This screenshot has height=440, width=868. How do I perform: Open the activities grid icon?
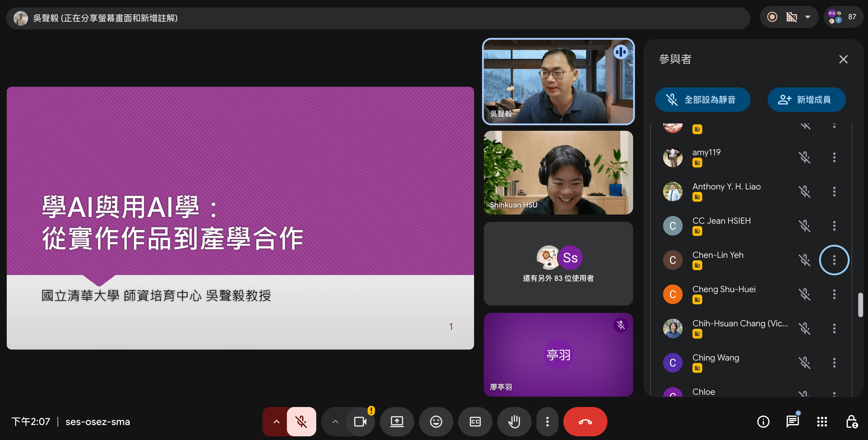pyautogui.click(x=822, y=421)
